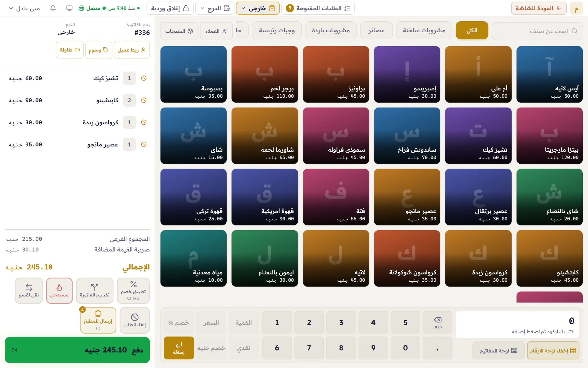Switch to وجبات رئيسية category tab
This screenshot has width=588, height=368.
pyautogui.click(x=277, y=30)
